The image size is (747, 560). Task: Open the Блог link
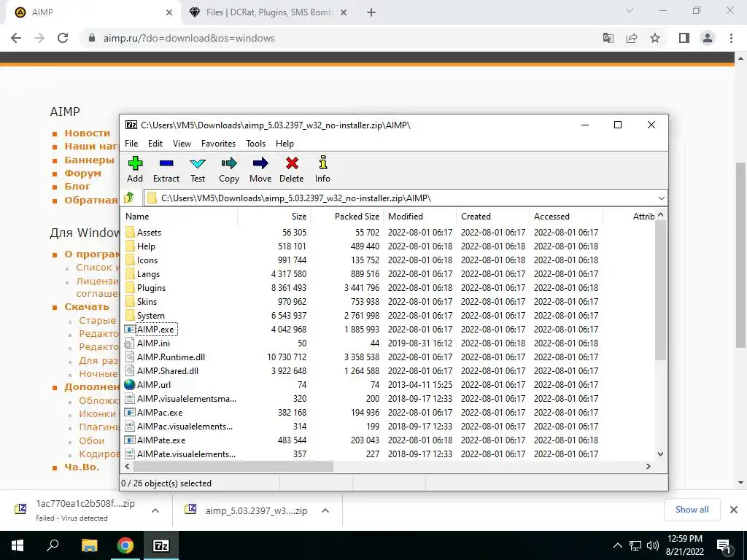pos(77,186)
